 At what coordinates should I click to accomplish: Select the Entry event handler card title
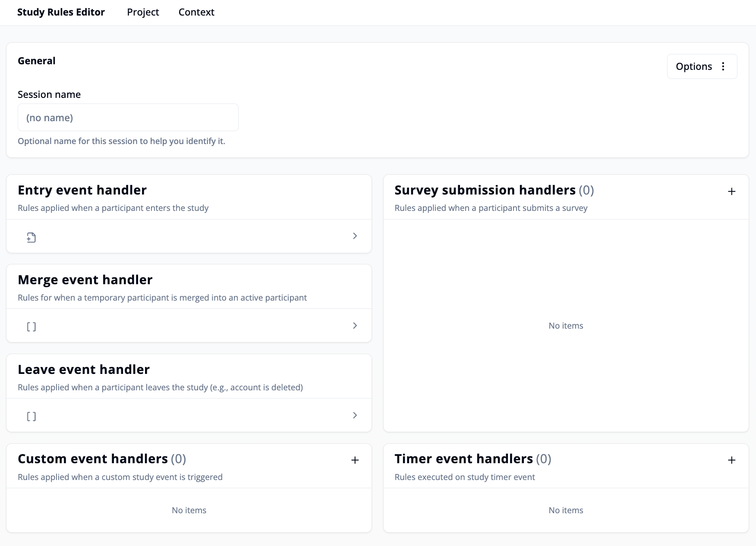tap(82, 190)
